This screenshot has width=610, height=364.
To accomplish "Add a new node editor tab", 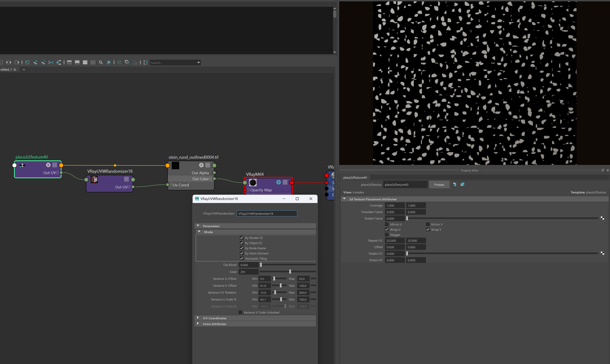I will (24, 70).
